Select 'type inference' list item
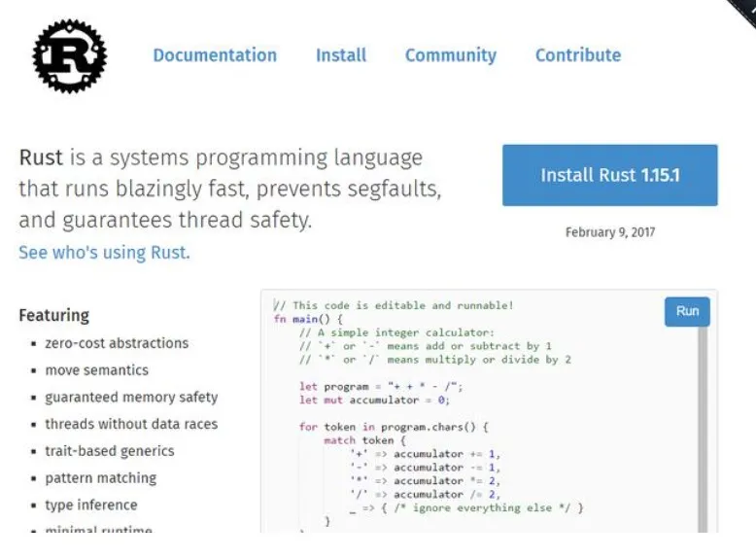The width and height of the screenshot is (756, 558). [x=91, y=505]
